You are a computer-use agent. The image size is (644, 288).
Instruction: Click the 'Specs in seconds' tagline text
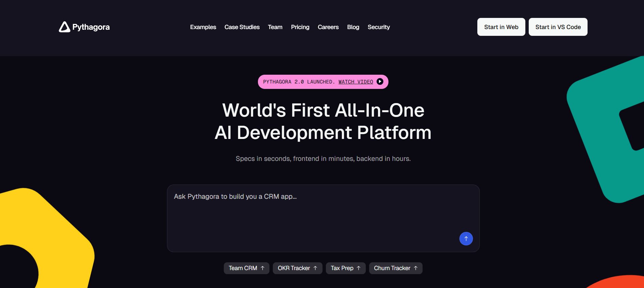coord(323,159)
